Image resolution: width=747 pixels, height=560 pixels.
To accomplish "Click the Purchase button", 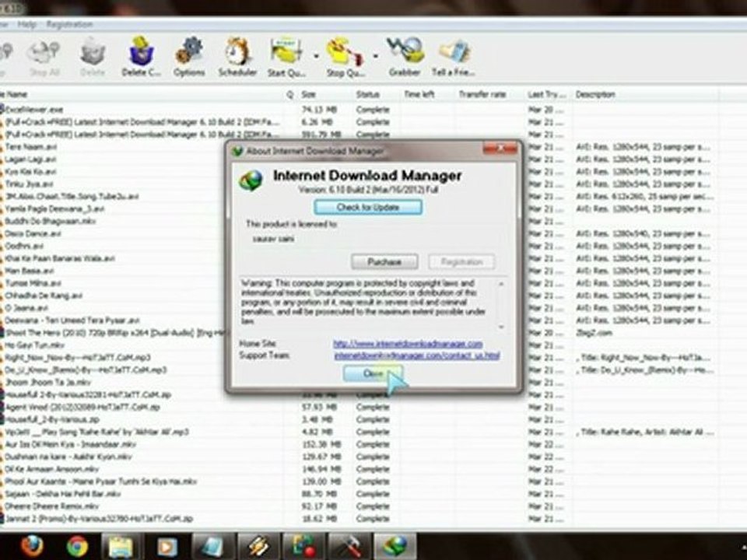I will 384,261.
